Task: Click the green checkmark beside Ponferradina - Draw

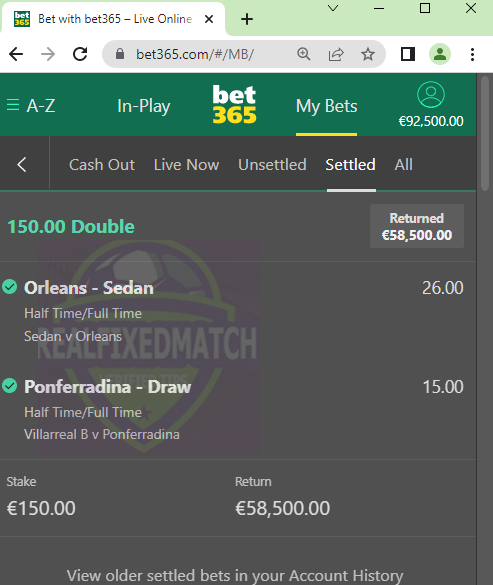Action: point(10,386)
